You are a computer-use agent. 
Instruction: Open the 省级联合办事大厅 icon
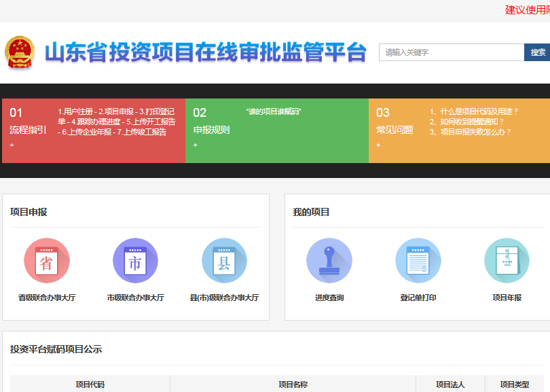(x=47, y=261)
